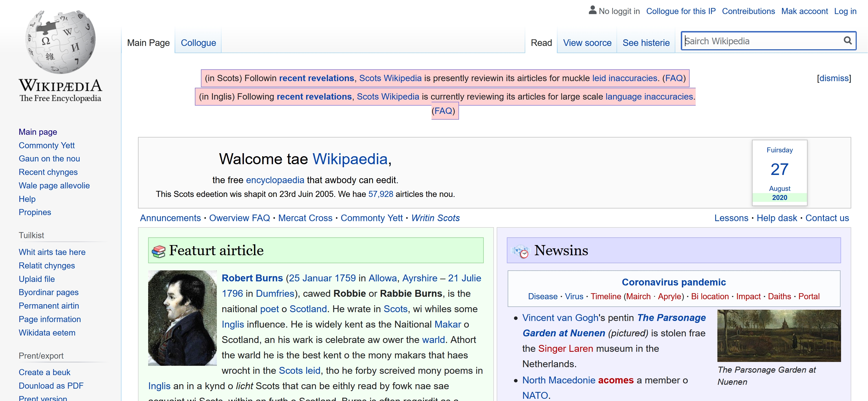Select the Read tab
868x401 pixels.
click(541, 43)
